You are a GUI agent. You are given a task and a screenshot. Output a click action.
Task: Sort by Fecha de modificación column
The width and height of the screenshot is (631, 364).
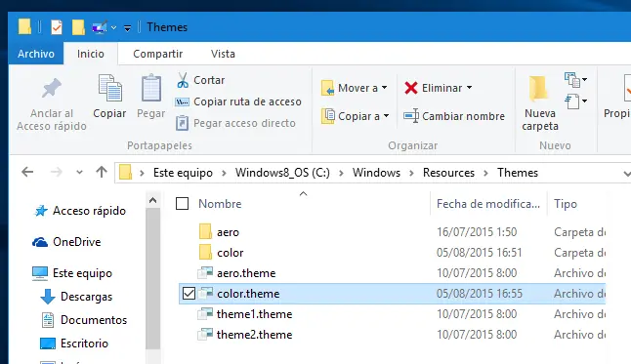[488, 204]
